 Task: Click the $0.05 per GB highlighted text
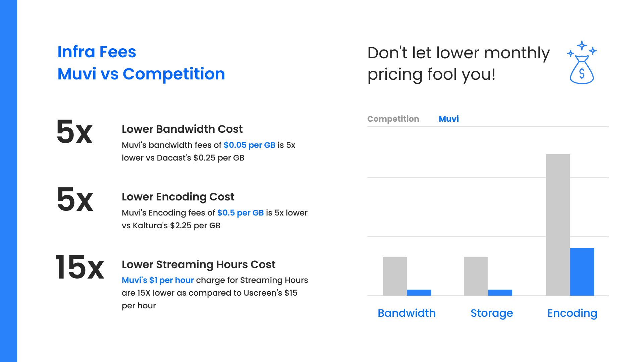[249, 145]
